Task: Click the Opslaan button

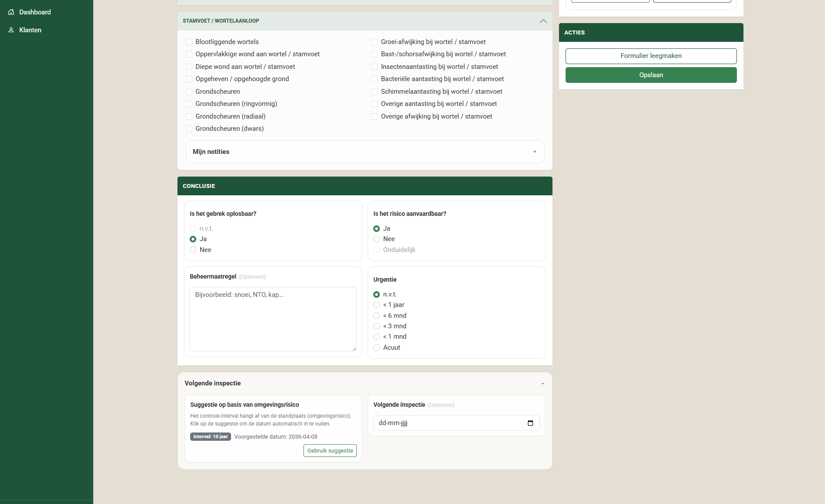Action: click(x=651, y=75)
